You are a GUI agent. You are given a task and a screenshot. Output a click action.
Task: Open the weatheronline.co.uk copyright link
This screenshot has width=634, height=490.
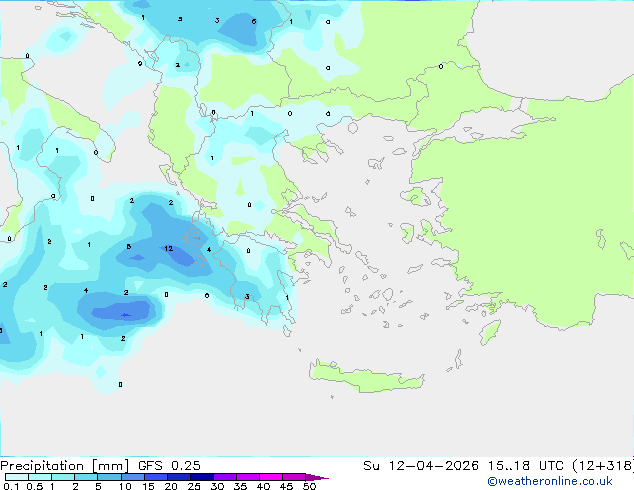550,481
